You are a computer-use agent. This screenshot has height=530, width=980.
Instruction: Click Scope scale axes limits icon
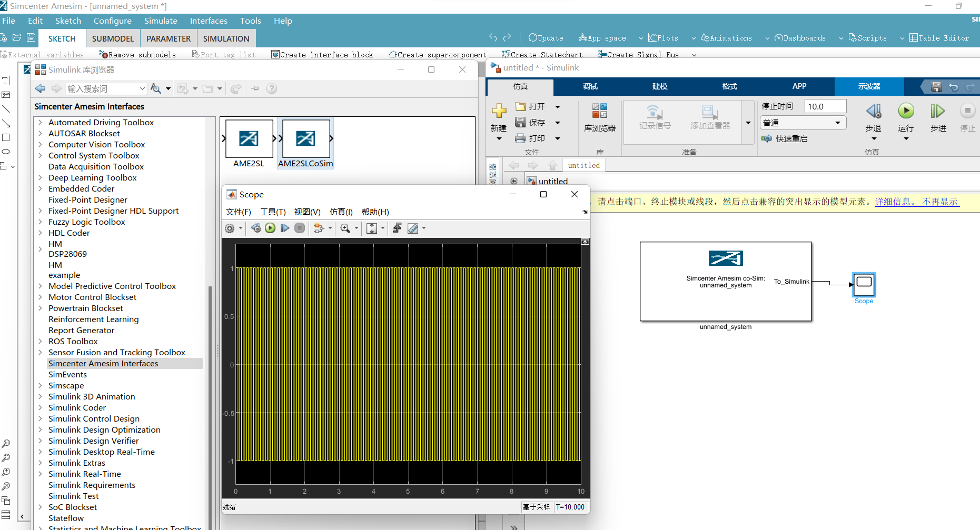pos(372,228)
